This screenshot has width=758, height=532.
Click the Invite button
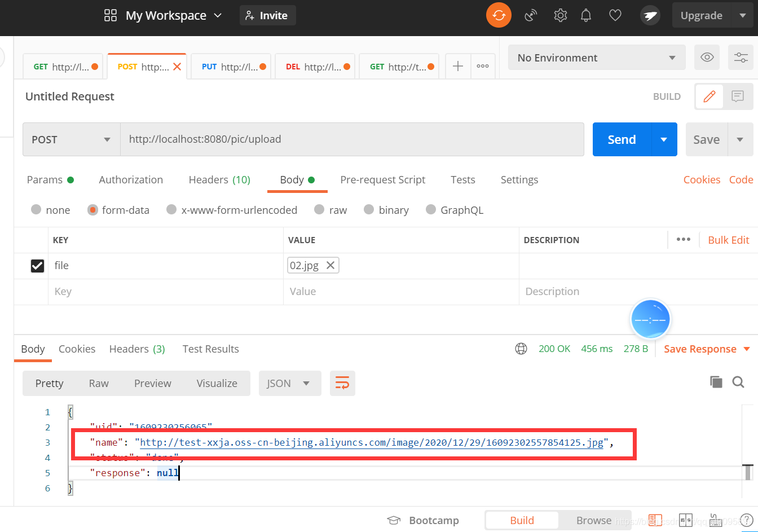(x=268, y=15)
